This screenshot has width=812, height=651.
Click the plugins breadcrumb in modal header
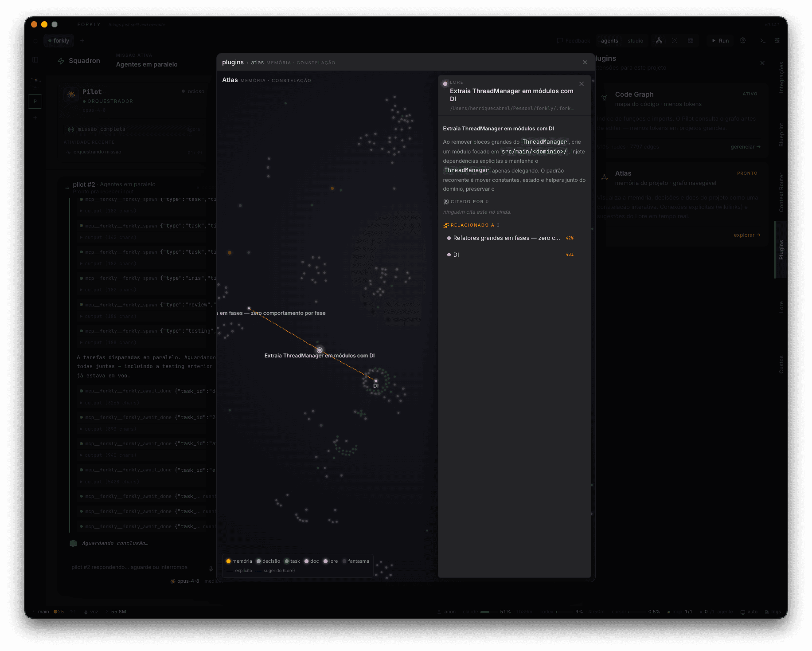[x=233, y=62]
